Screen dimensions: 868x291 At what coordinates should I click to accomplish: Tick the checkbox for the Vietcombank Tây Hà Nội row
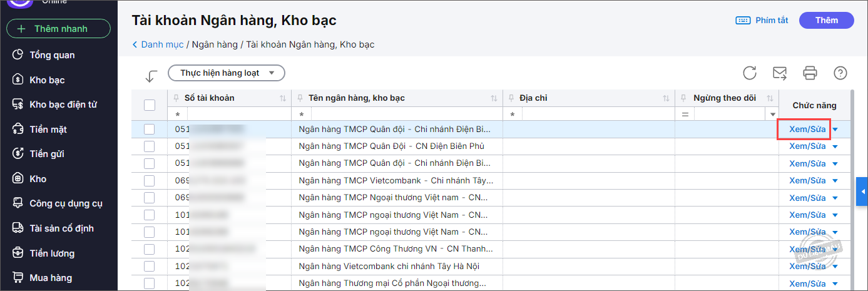150,266
